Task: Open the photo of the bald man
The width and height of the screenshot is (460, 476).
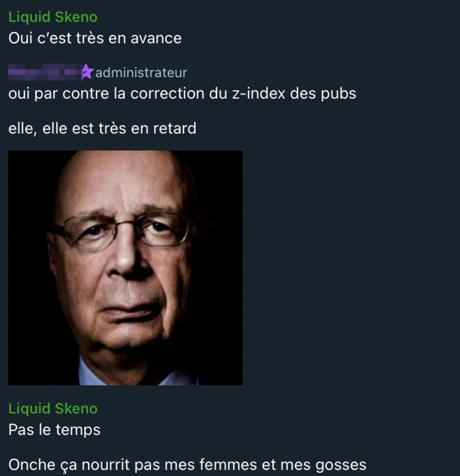Action: (x=125, y=268)
